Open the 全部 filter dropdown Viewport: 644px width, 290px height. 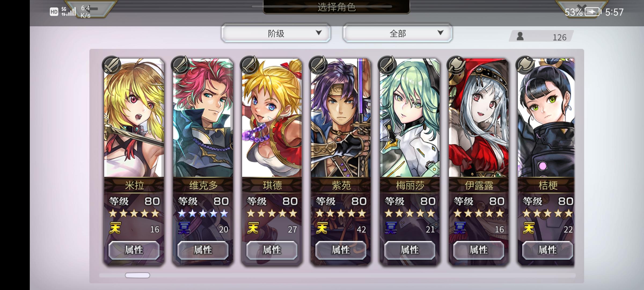(398, 33)
